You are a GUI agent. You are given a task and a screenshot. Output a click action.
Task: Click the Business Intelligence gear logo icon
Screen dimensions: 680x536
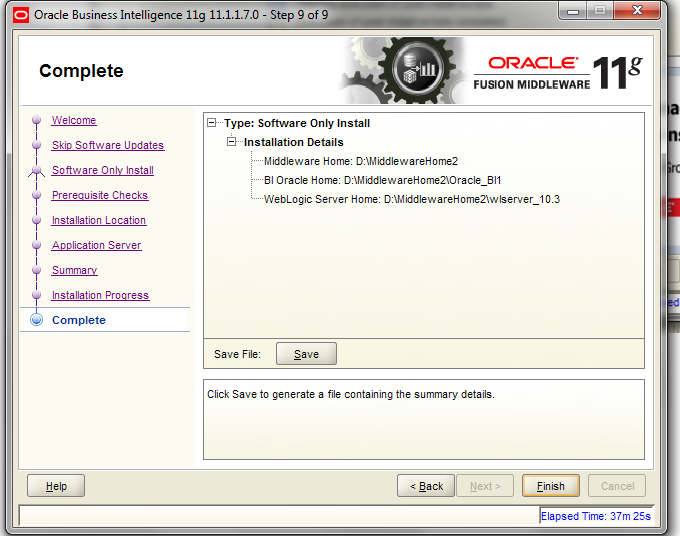pos(417,70)
